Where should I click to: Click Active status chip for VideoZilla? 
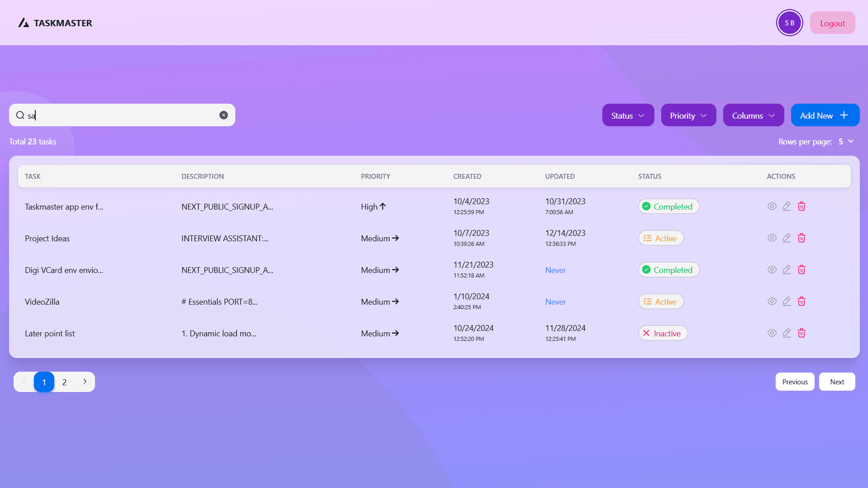pos(661,301)
